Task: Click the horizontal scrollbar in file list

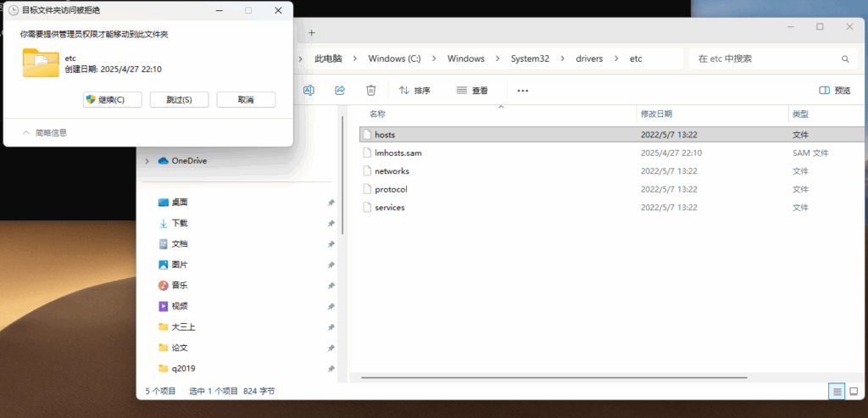Action: coord(551,375)
